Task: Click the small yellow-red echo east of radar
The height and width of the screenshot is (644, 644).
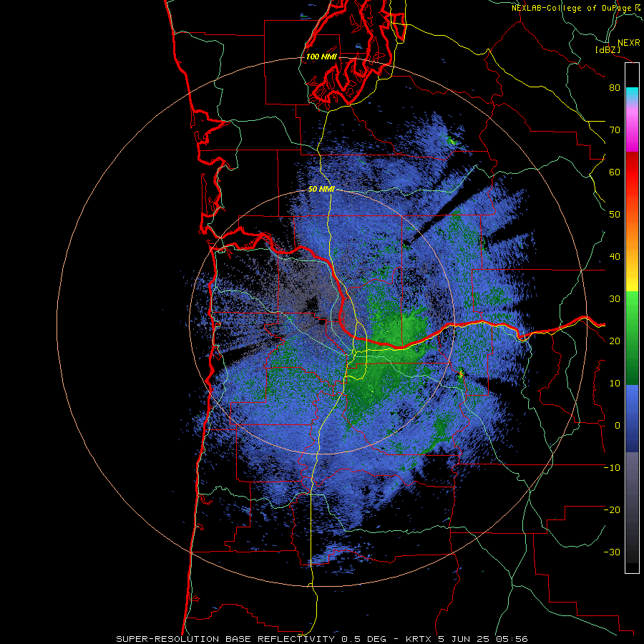Action: (461, 374)
